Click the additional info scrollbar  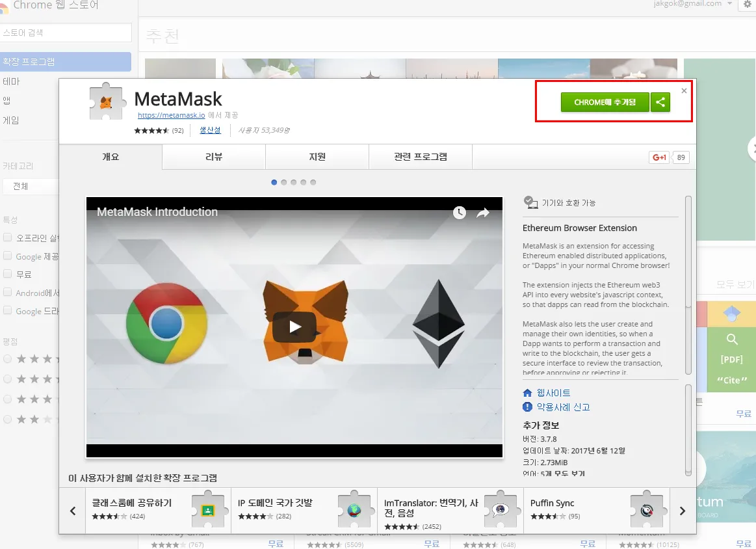pyautogui.click(x=688, y=430)
